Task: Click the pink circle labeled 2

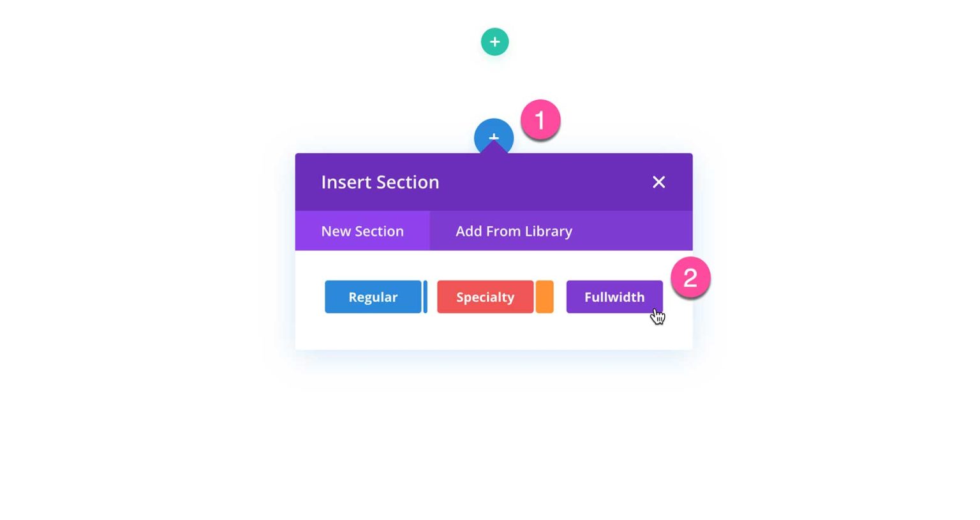Action: click(690, 277)
